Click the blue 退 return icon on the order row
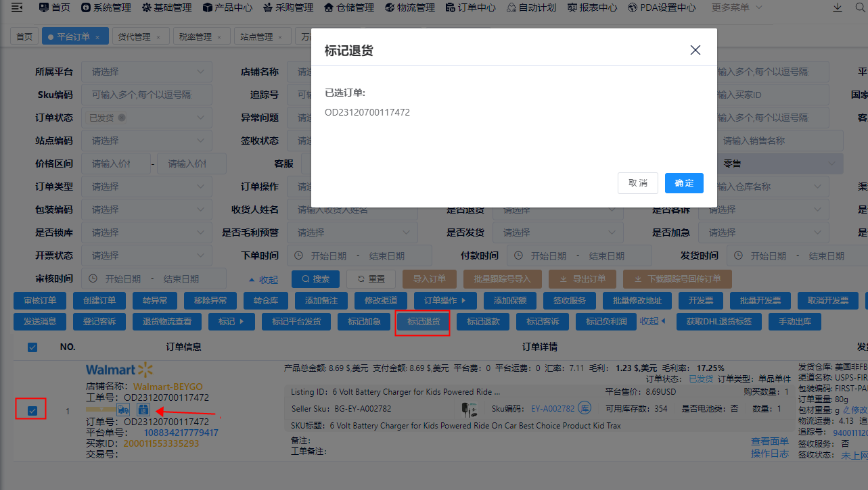Viewport: 868px width, 490px height. 143,409
